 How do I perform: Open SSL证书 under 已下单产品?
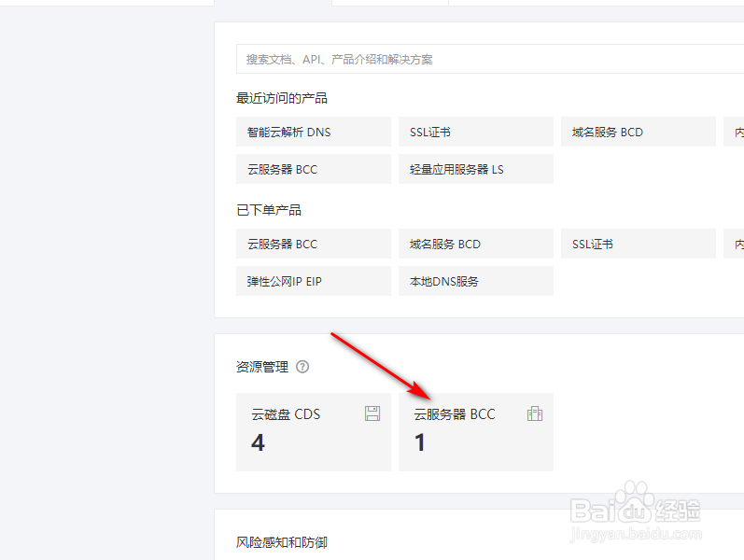pos(639,244)
